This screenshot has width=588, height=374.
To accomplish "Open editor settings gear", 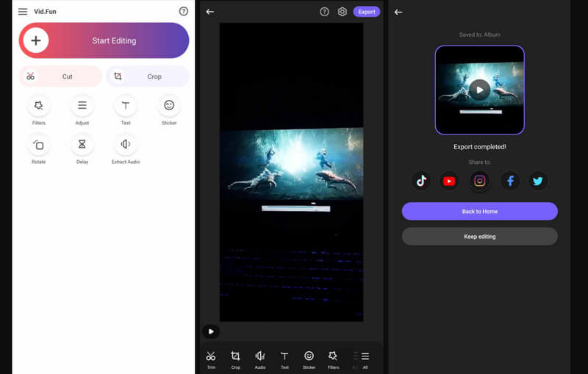I will click(343, 12).
